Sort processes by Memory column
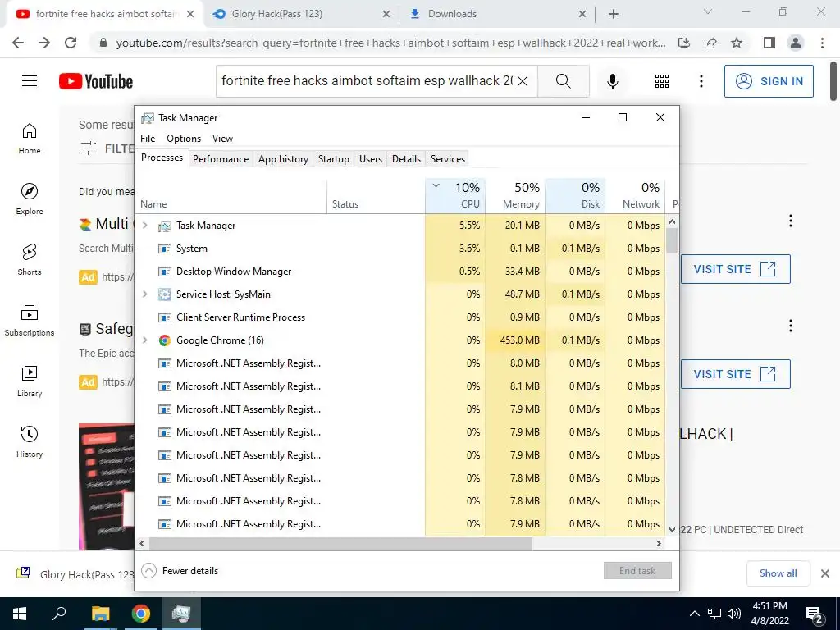Viewport: 840px width, 630px height. 515,195
